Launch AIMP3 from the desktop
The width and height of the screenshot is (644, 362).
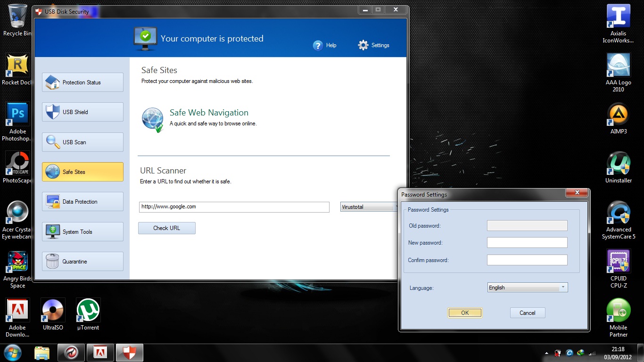click(x=618, y=118)
